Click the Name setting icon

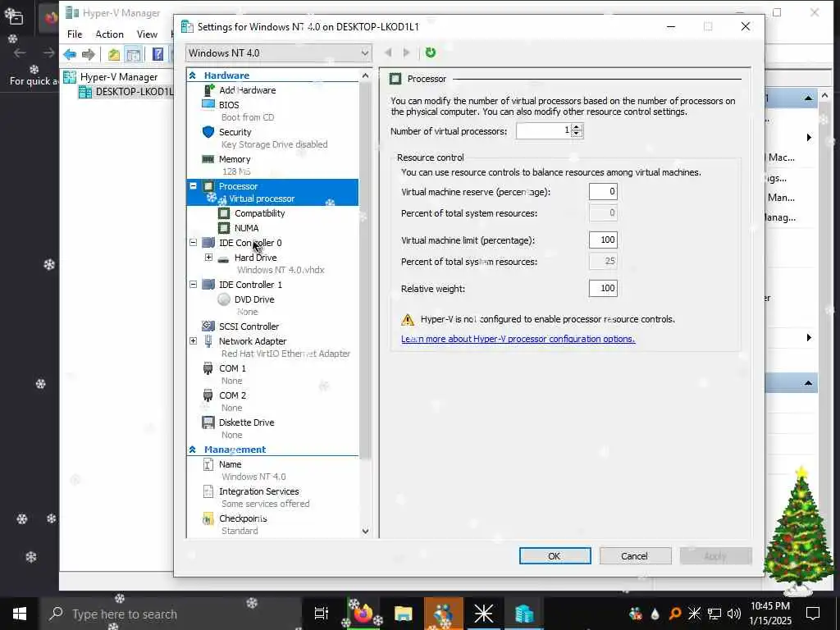click(x=208, y=464)
